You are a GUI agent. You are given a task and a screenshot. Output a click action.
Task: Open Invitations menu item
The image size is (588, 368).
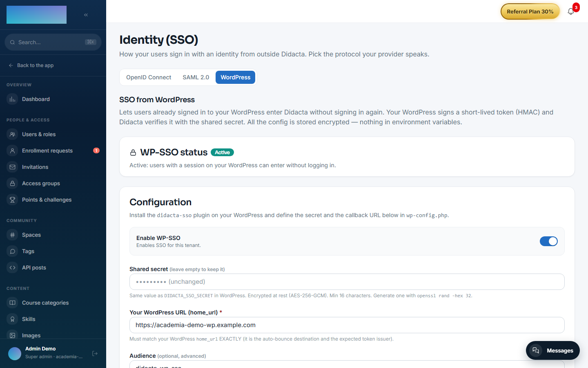pyautogui.click(x=53, y=167)
